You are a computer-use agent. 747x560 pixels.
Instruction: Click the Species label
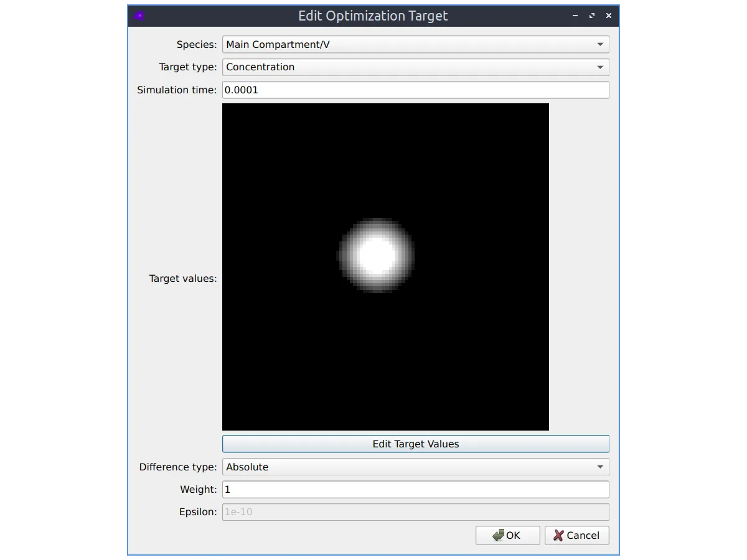[x=197, y=44]
